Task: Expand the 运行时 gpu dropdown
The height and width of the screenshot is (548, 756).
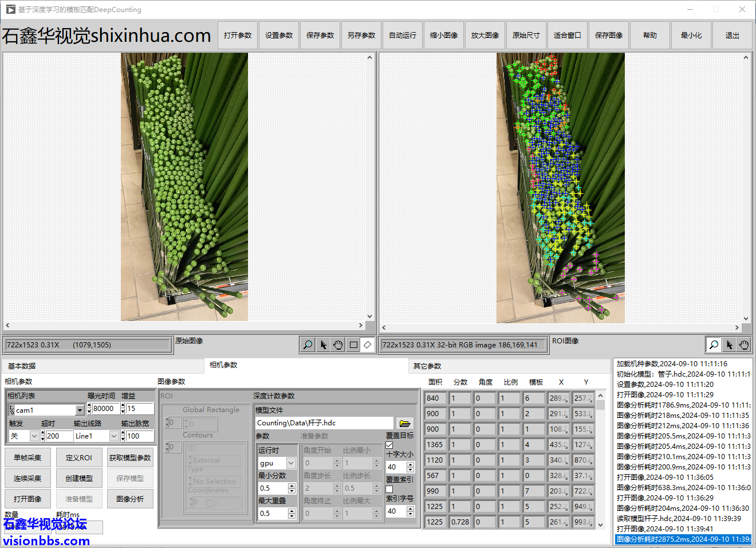Action: [x=291, y=463]
